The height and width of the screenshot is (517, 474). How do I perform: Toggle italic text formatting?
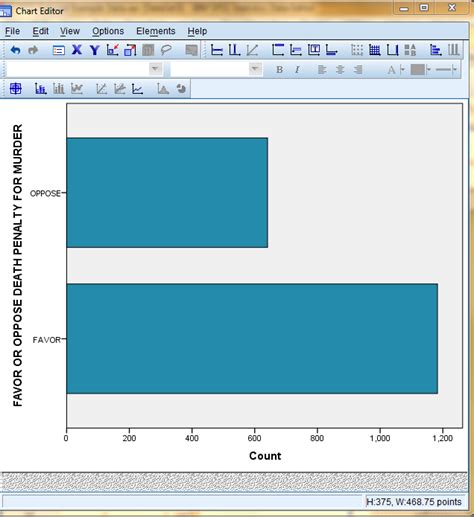297,70
